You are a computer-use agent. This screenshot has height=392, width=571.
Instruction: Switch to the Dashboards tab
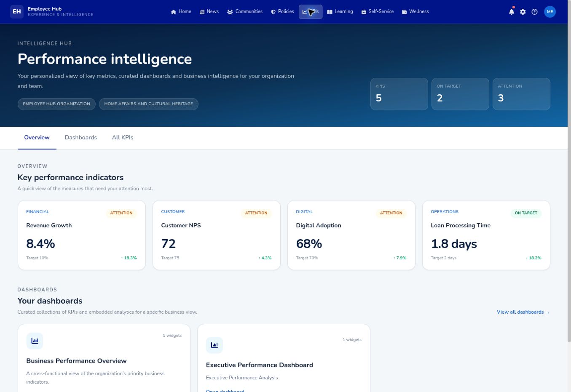(81, 138)
